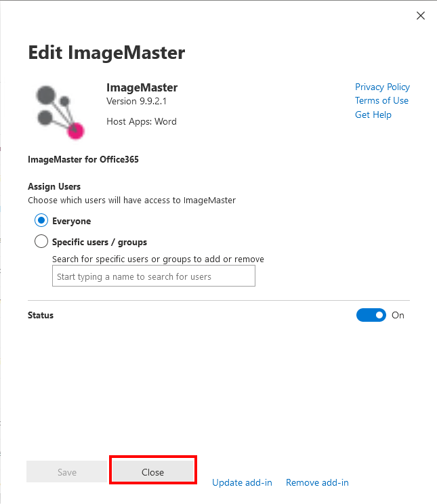Close the dialog with the X icon
437x504 pixels.
click(x=420, y=16)
